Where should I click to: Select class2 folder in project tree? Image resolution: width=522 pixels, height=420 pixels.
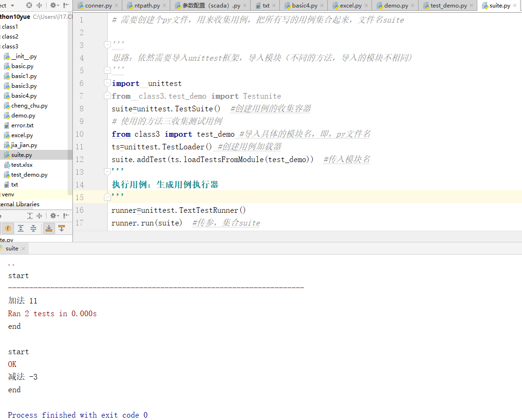(x=10, y=37)
